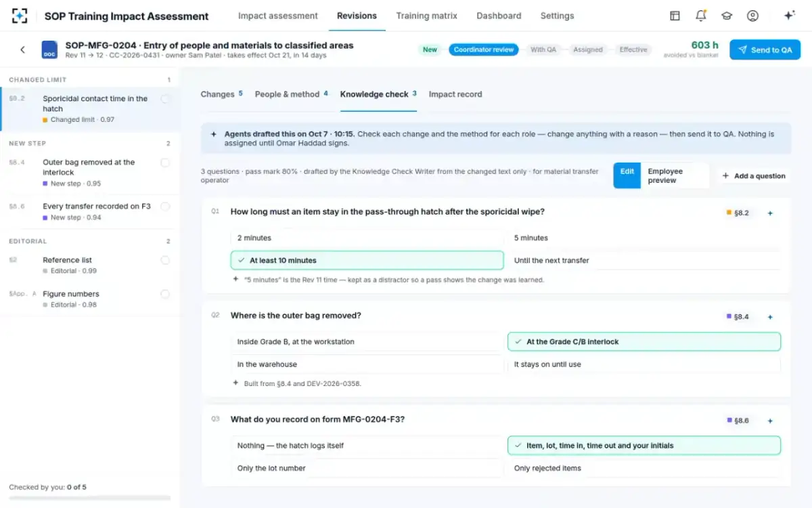This screenshot has height=508, width=812.
Task: Mark 'Outer bag removed at the interlock' checked
Action: [x=165, y=163]
